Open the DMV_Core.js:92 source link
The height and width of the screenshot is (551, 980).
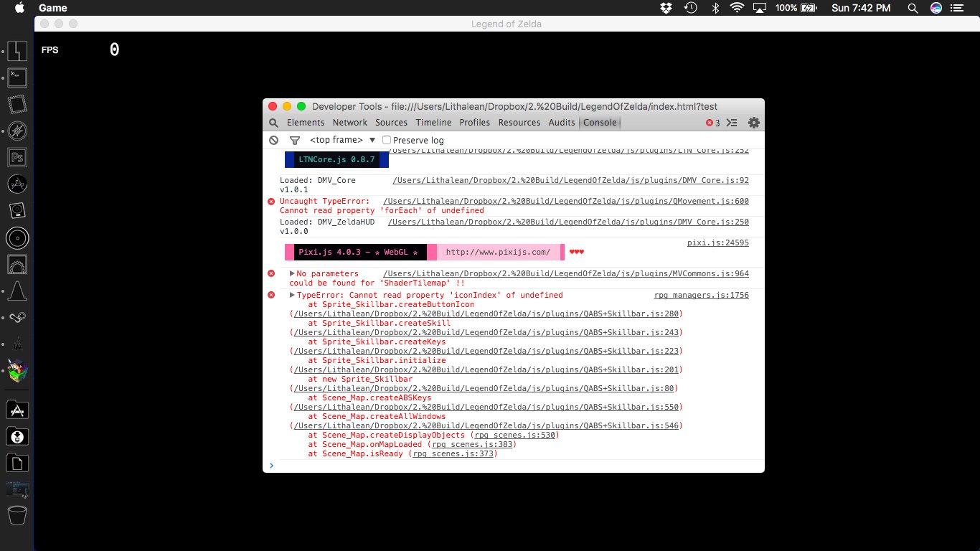click(571, 180)
